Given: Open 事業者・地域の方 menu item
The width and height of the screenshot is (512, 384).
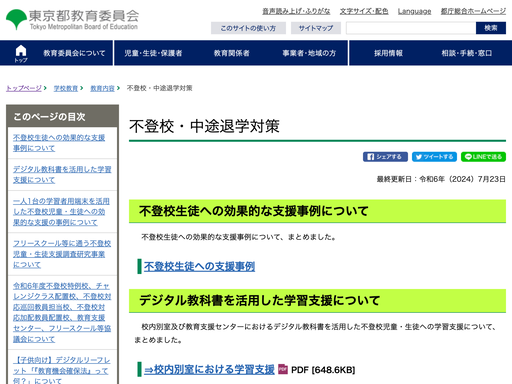Looking at the screenshot, I should point(309,53).
